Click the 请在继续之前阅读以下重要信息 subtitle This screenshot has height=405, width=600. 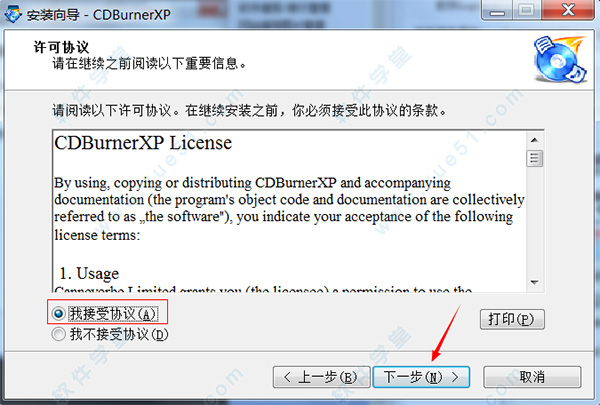149,64
